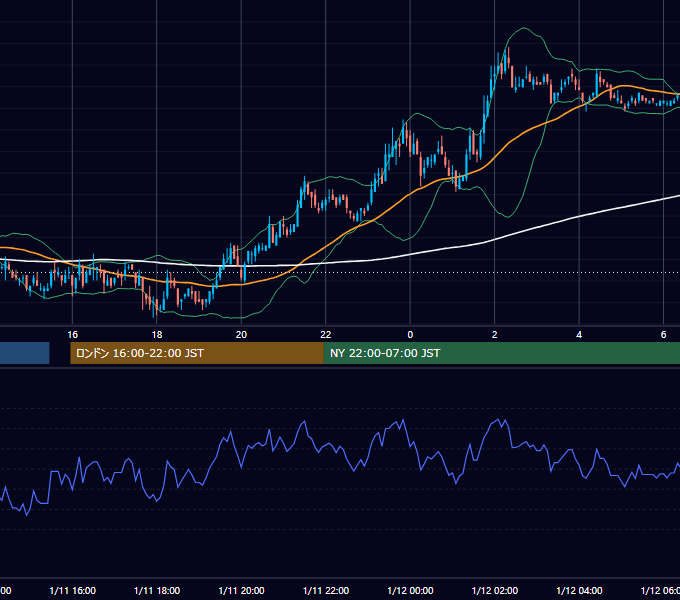Click the 20 hour label on chart axis
680x600 pixels.
pos(241,335)
